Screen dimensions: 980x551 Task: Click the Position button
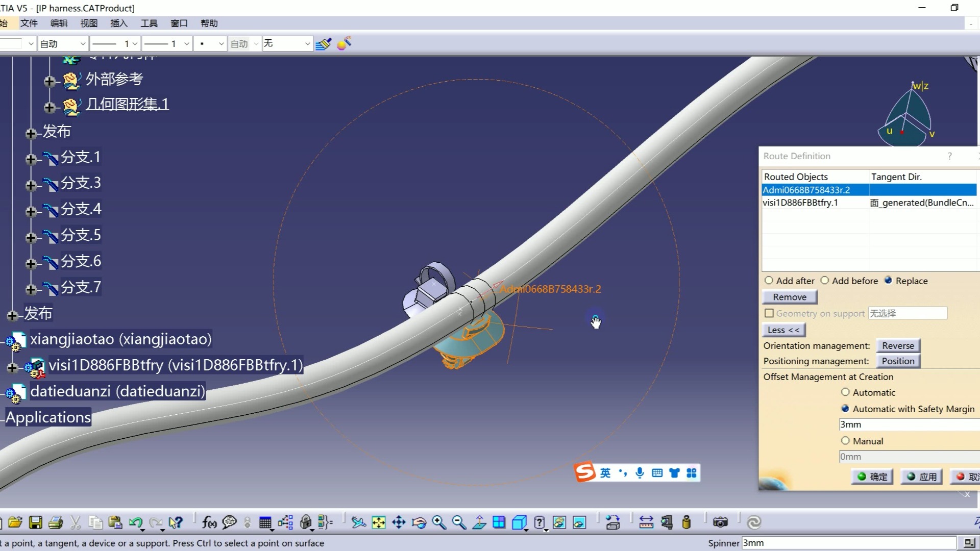tap(898, 361)
